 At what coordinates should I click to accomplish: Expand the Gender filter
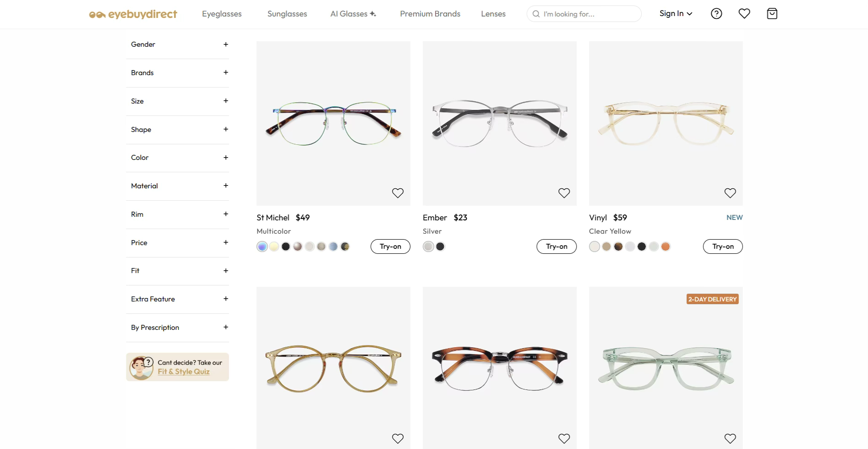pos(225,44)
